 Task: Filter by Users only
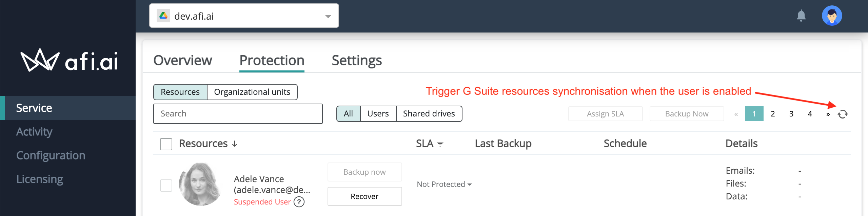[378, 114]
